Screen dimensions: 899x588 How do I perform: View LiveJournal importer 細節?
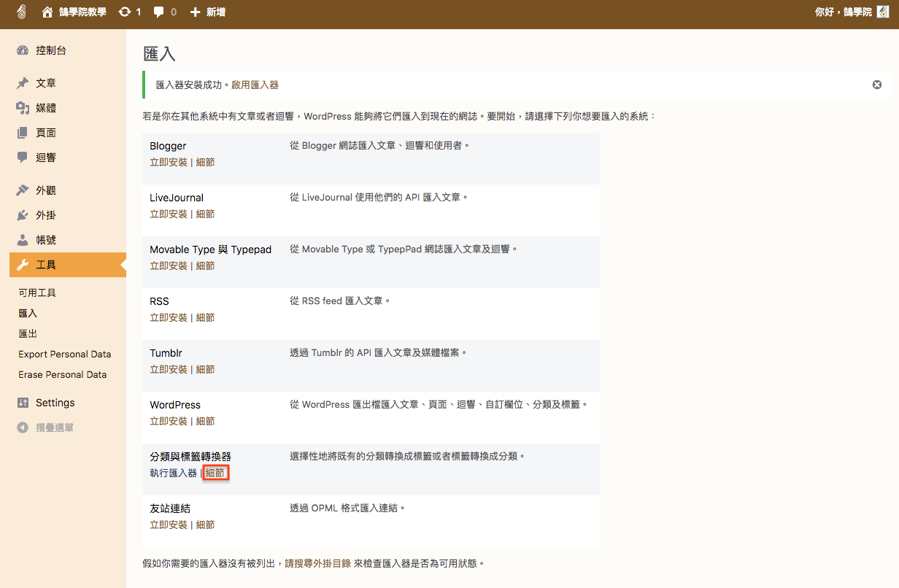(x=206, y=214)
